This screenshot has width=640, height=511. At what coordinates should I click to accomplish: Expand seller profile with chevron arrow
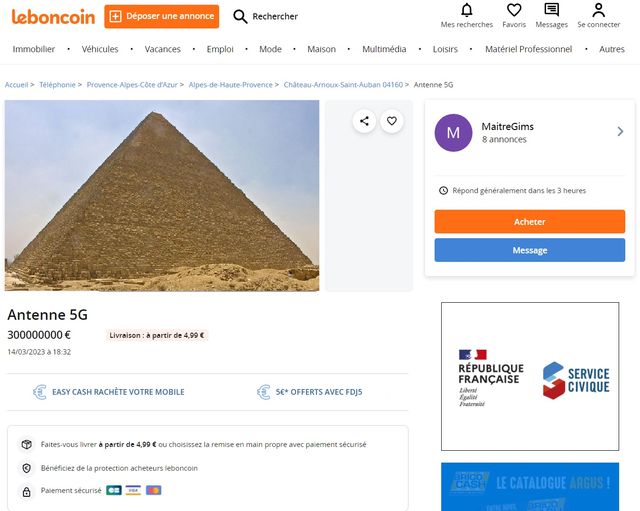pyautogui.click(x=620, y=131)
